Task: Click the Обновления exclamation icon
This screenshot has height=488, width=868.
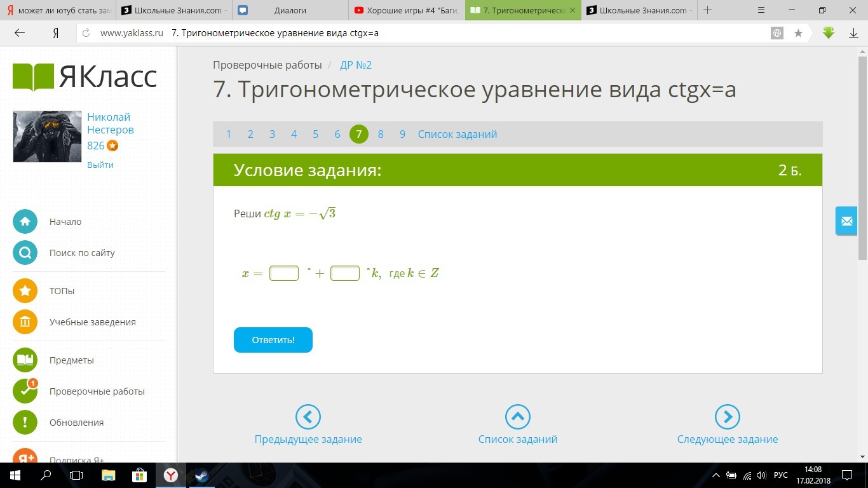Action: [25, 423]
